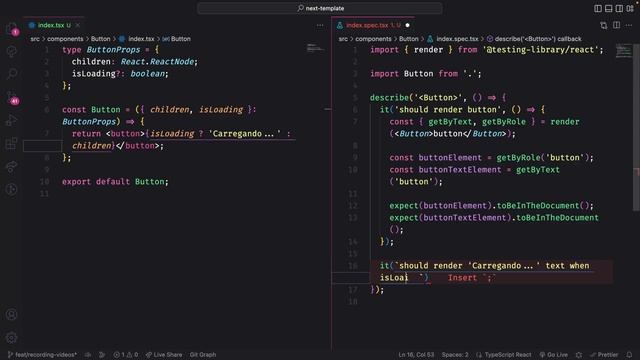Toggle Primary Side Bar layout icon
Viewport: 640px width, 360px height.
coord(598,8)
